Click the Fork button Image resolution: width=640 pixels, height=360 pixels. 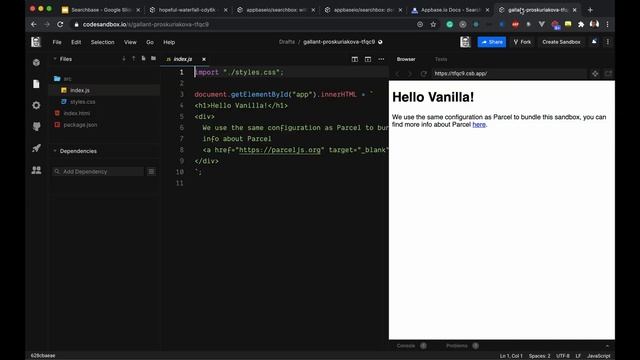click(522, 42)
